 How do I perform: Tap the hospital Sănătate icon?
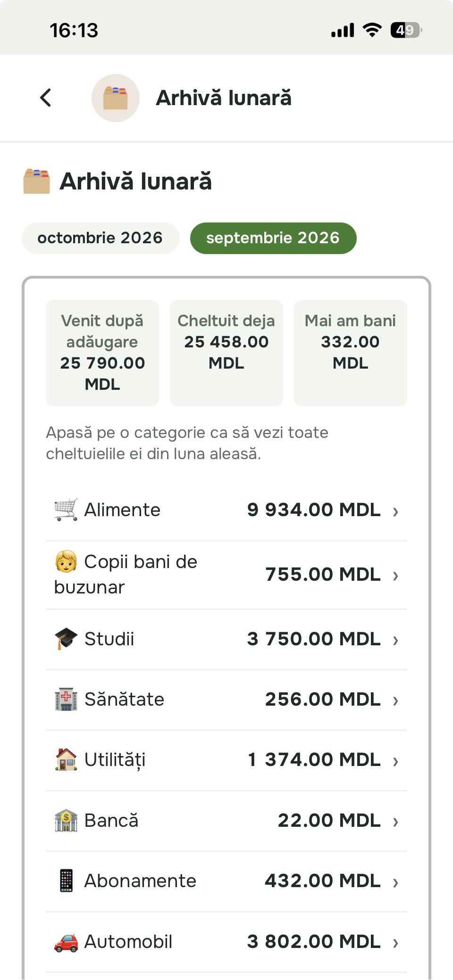pos(66,699)
